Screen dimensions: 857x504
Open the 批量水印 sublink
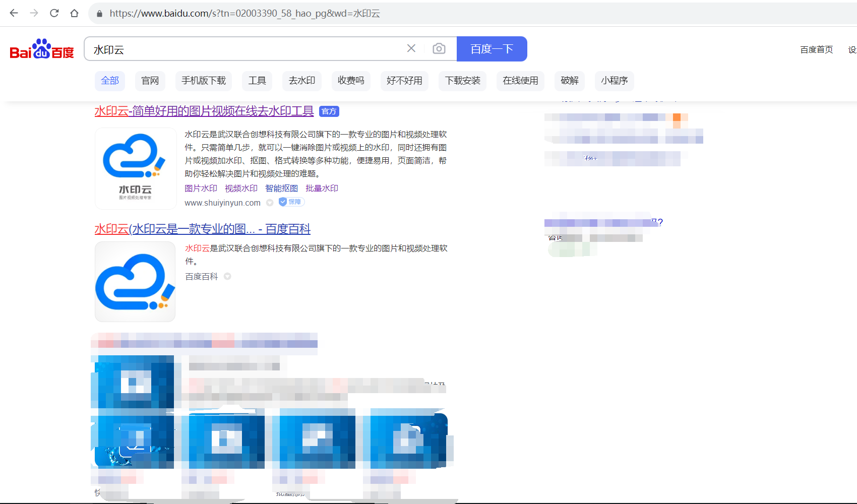click(x=322, y=188)
